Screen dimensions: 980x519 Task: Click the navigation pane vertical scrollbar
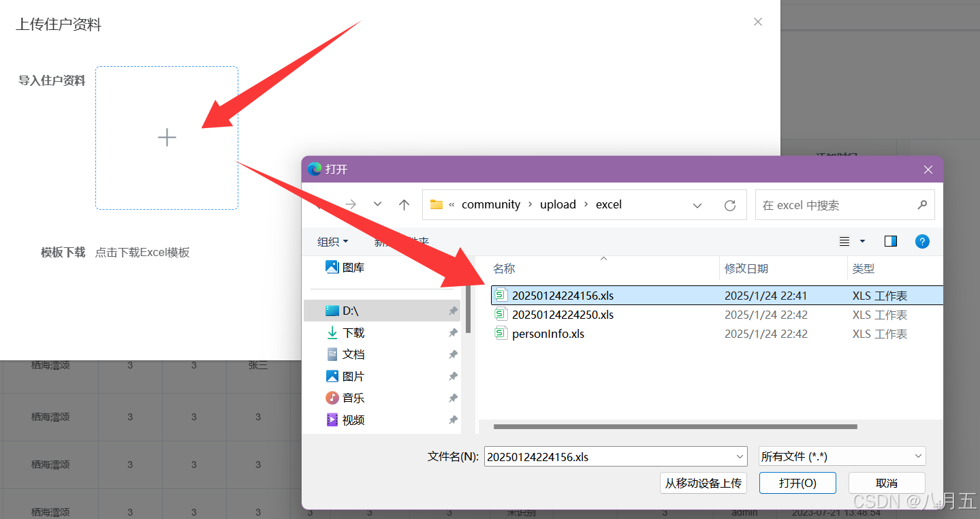pyautogui.click(x=468, y=309)
